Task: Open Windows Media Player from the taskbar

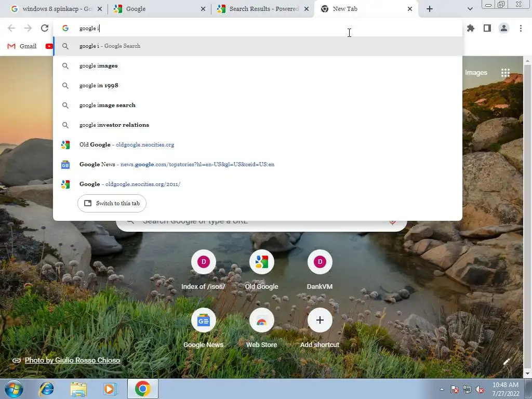Action: (110, 389)
